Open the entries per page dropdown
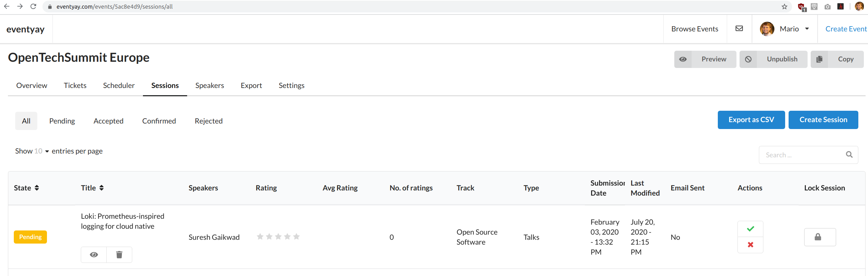This screenshot has width=868, height=276. click(x=41, y=151)
